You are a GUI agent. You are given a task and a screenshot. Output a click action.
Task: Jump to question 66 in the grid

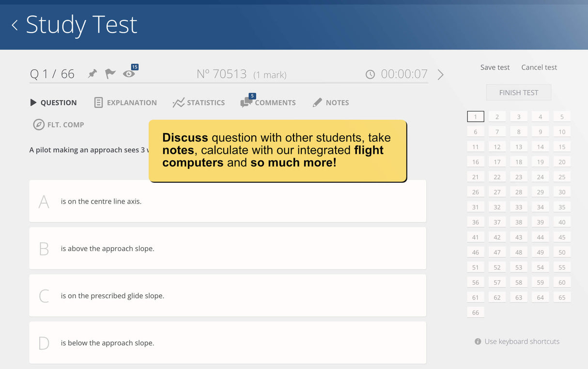click(x=475, y=312)
